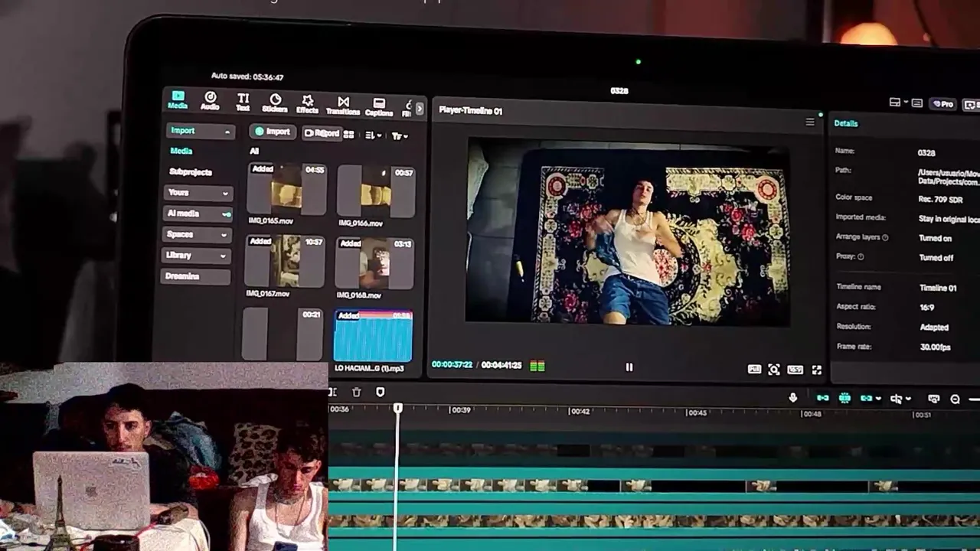Toggle main track magnet
Image resolution: width=980 pixels, height=551 pixels.
click(822, 398)
